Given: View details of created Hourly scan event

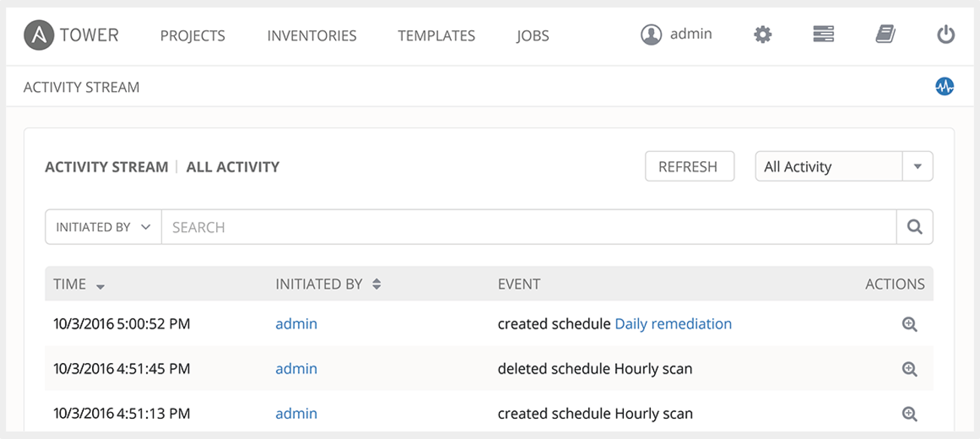Looking at the screenshot, I should coord(909,414).
